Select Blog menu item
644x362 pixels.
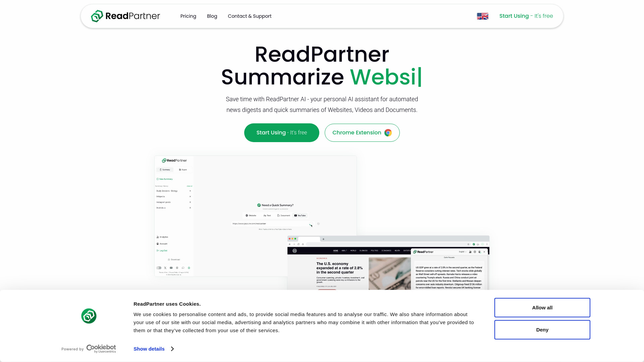tap(212, 16)
